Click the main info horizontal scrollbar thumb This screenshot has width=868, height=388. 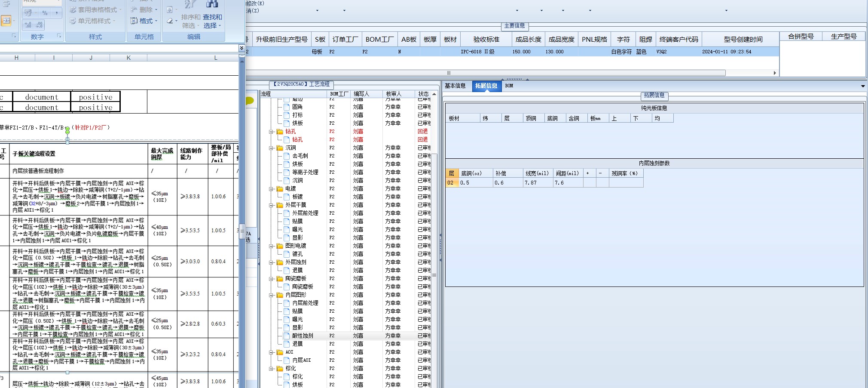tap(449, 73)
